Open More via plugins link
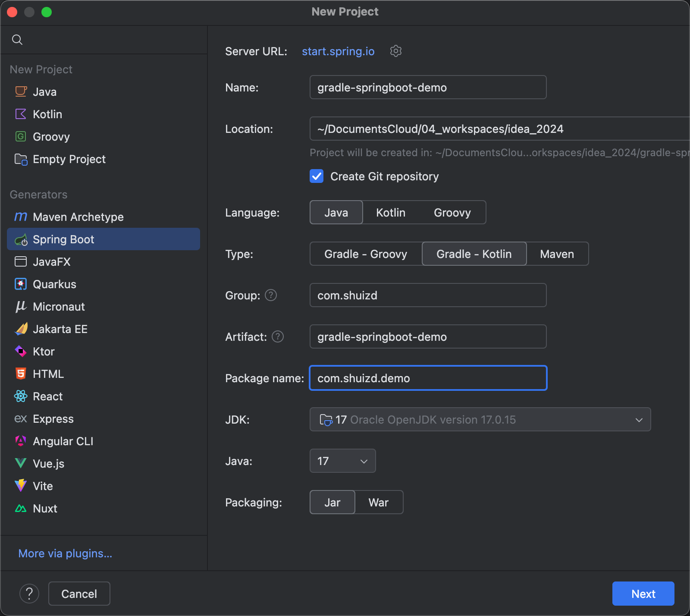The image size is (690, 616). [65, 553]
